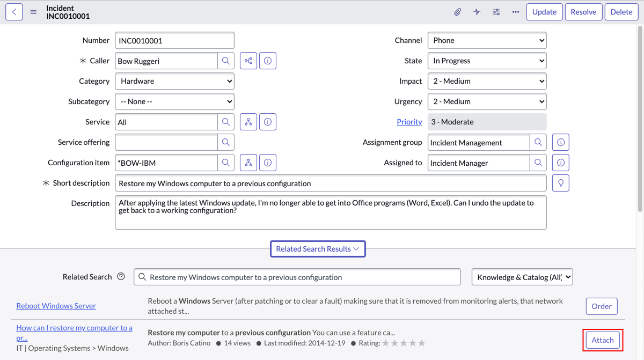The width and height of the screenshot is (644, 360).
Task: Click the Caller input field
Action: click(166, 61)
